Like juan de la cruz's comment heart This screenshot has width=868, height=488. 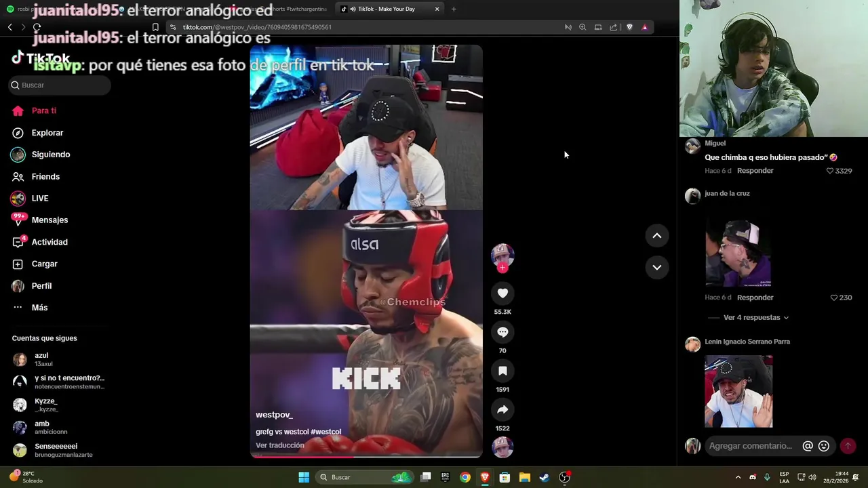pyautogui.click(x=833, y=298)
